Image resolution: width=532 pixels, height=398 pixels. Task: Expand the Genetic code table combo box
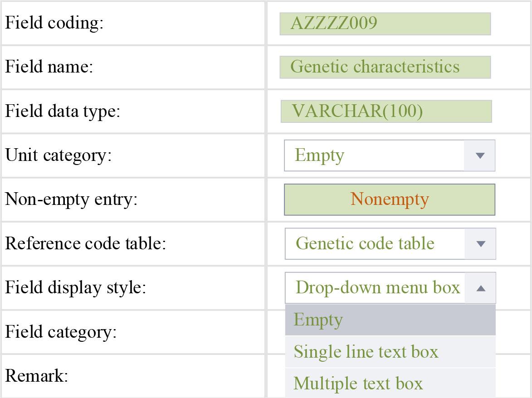[375, 244]
